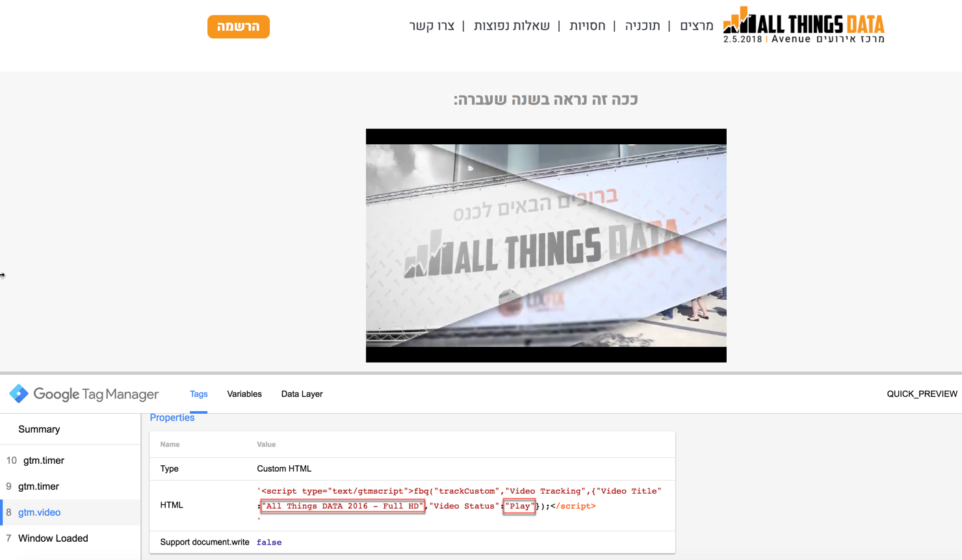Click the Name column header
Image resolution: width=962 pixels, height=560 pixels.
(x=170, y=444)
